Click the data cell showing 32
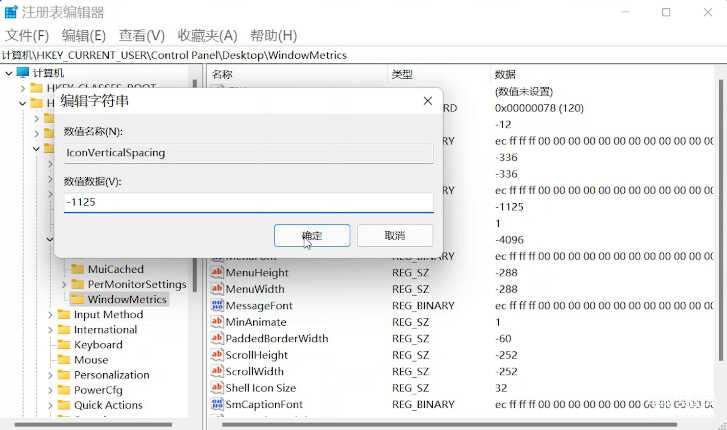The width and height of the screenshot is (727, 430). 501,387
